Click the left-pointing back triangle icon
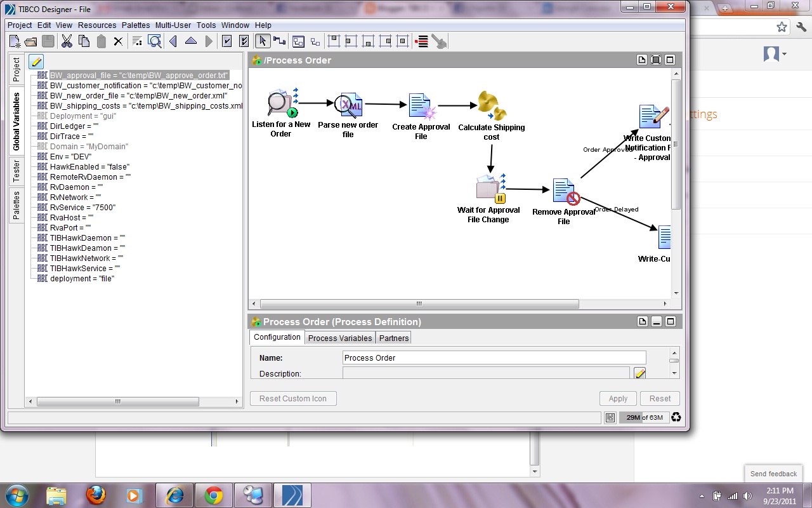 click(x=173, y=41)
